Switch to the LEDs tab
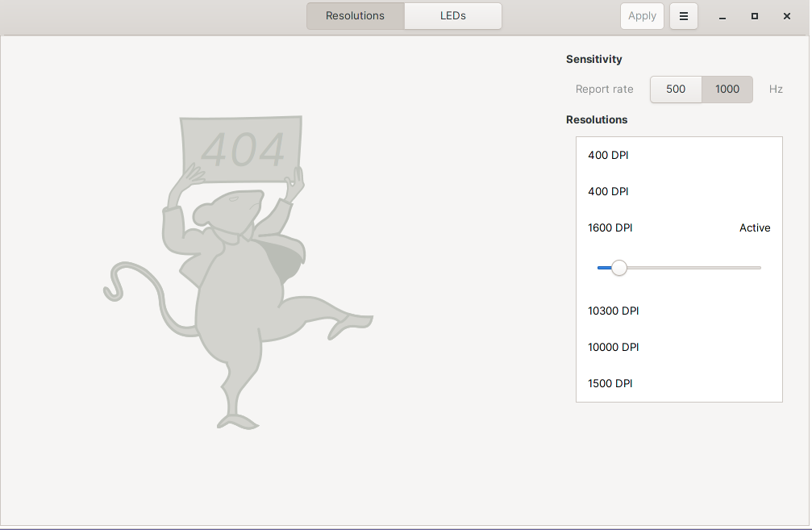Image resolution: width=812 pixels, height=530 pixels. coord(452,16)
